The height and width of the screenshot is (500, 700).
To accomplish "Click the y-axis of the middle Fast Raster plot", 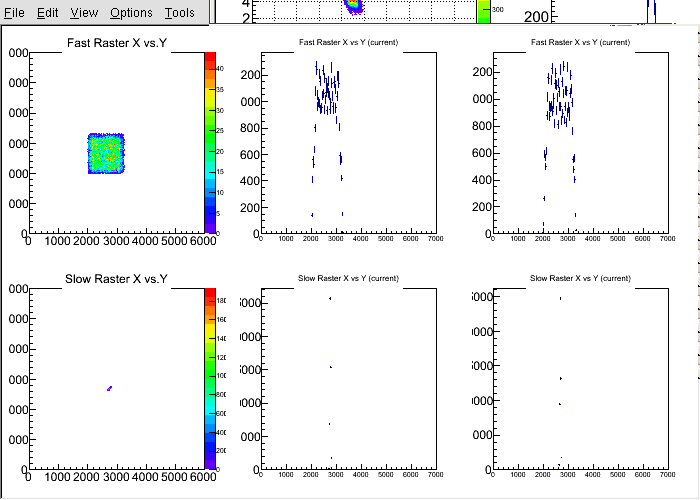I will coord(262,143).
